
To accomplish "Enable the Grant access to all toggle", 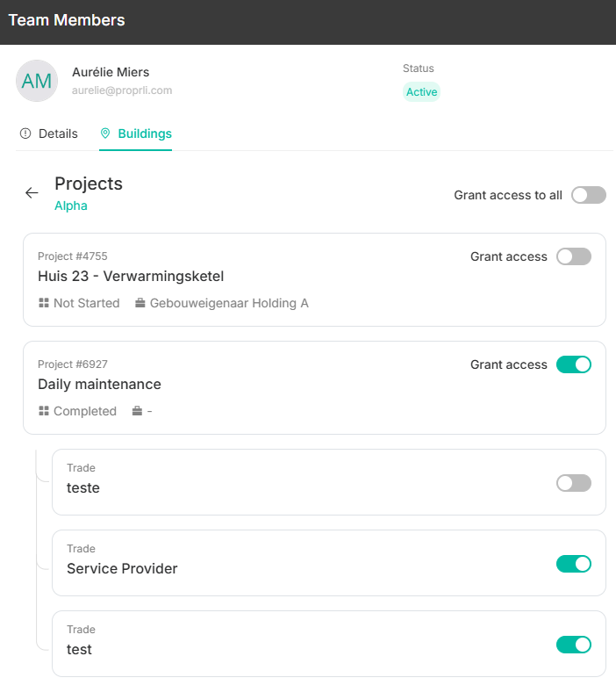I will coord(589,195).
